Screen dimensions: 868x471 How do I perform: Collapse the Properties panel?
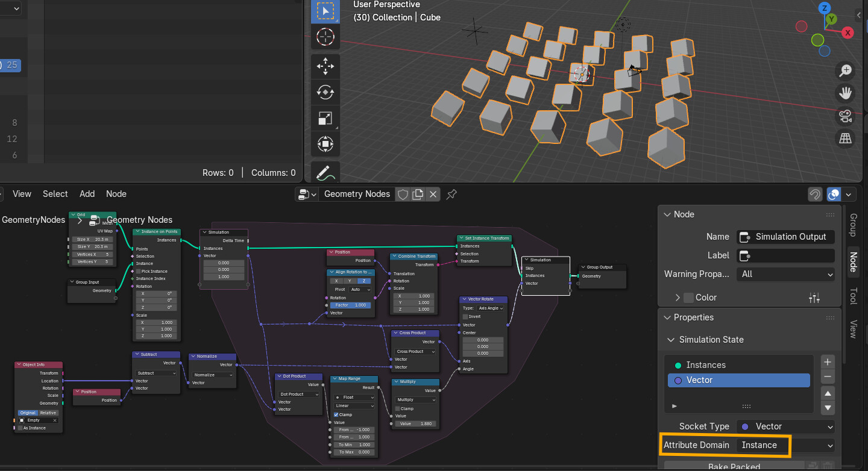(667, 317)
